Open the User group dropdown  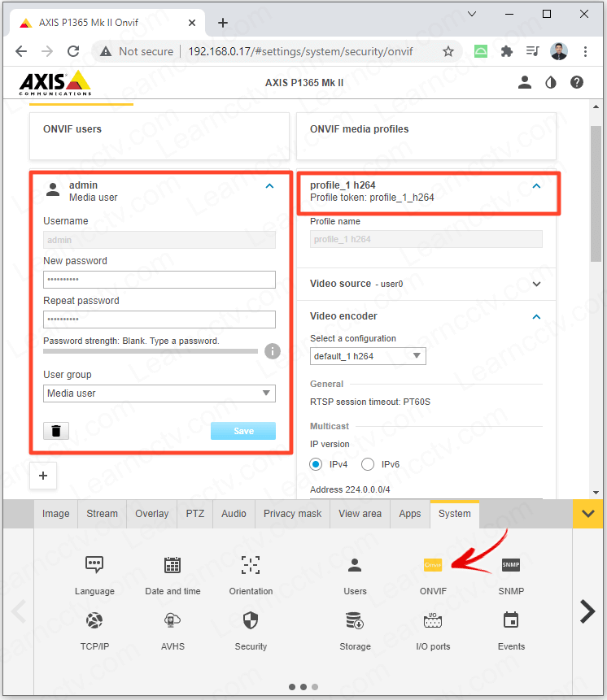[159, 393]
